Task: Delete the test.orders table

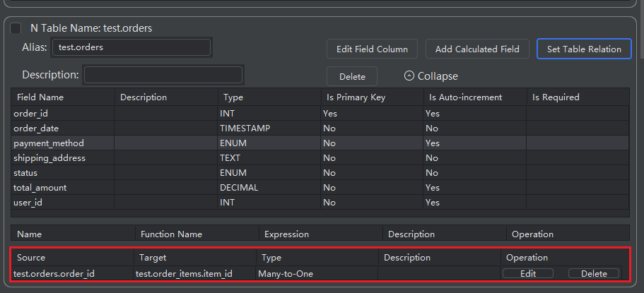Action: click(352, 76)
